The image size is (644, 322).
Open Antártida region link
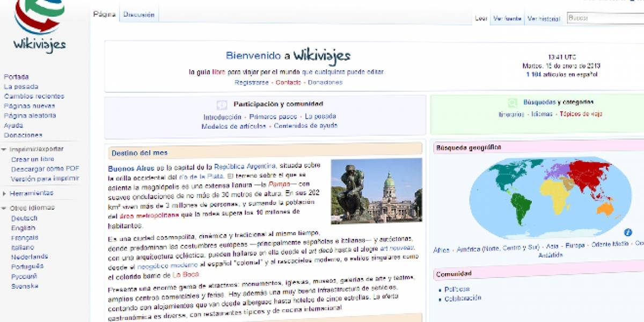tap(550, 255)
